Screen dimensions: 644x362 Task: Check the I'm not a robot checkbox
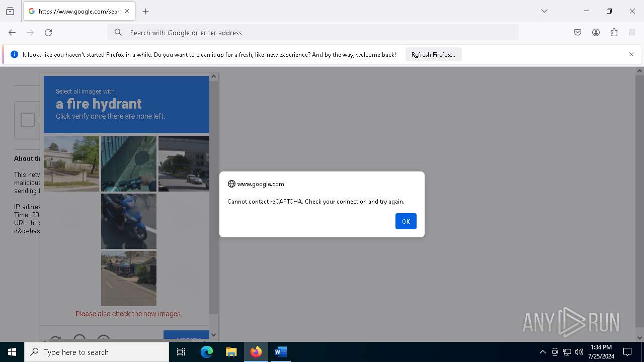28,120
